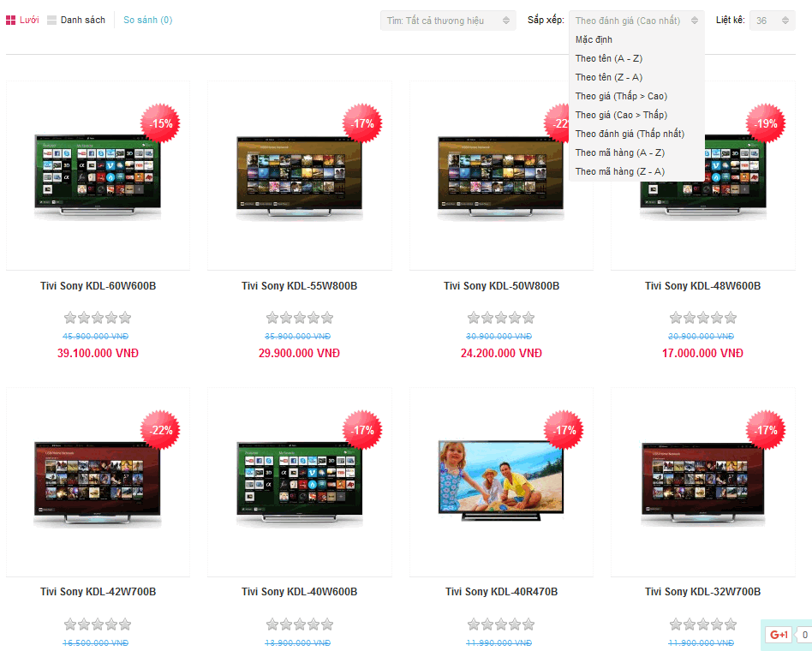Click star rating of KDL-48W600B

tap(702, 318)
